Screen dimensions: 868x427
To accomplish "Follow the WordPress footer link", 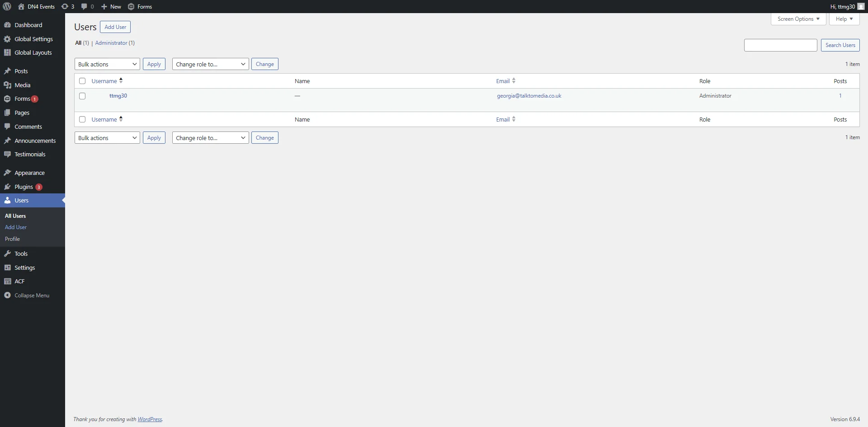I will [150, 419].
